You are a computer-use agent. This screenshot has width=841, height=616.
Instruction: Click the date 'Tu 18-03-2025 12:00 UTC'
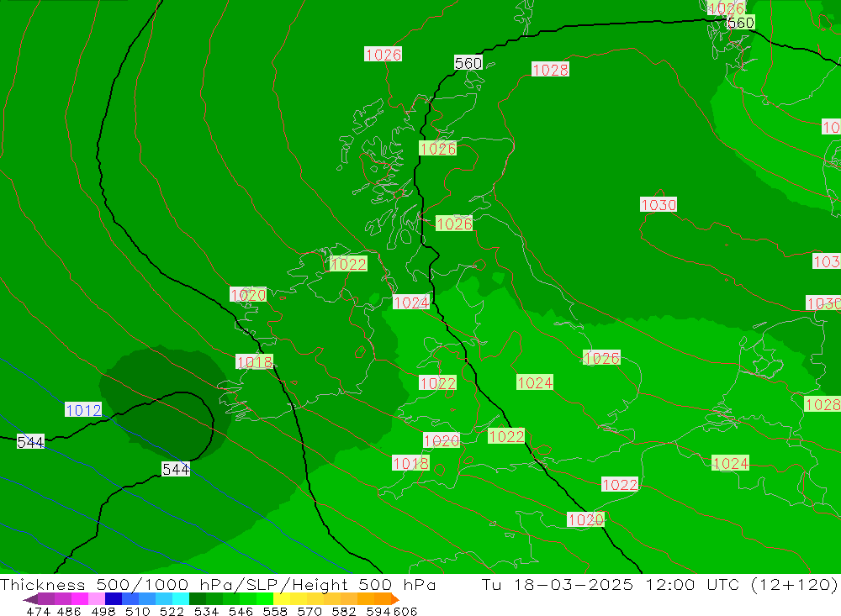[x=611, y=584]
